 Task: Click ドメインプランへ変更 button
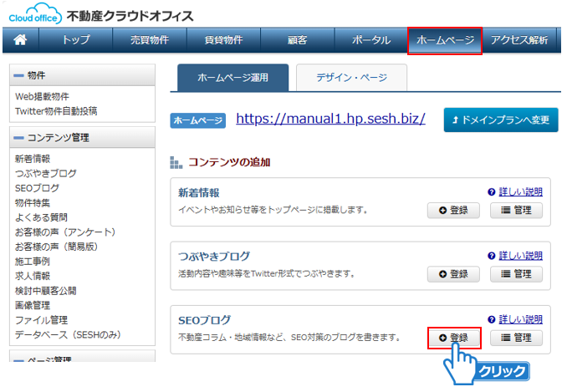pos(500,120)
